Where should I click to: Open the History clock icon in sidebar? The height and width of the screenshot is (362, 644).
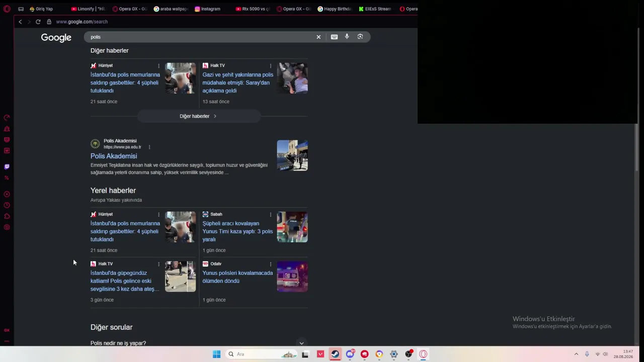[7, 205]
